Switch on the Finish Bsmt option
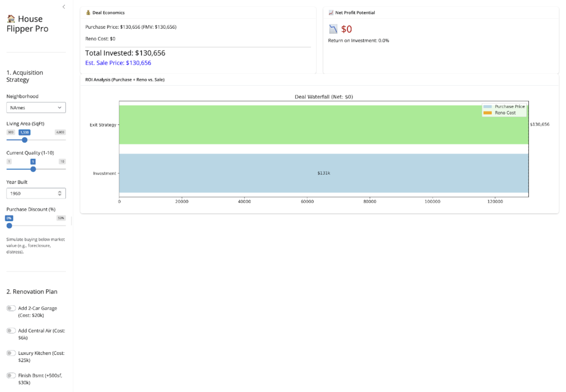This screenshot has height=392, width=566. pos(11,375)
